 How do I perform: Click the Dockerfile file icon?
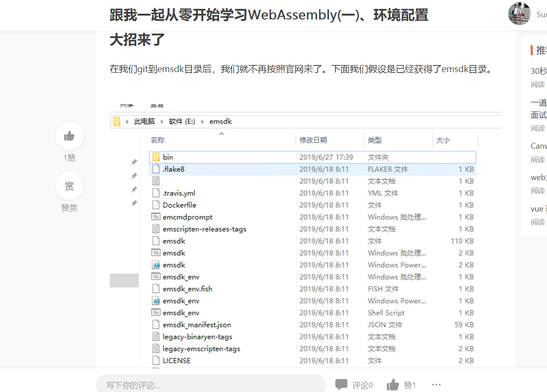155,204
